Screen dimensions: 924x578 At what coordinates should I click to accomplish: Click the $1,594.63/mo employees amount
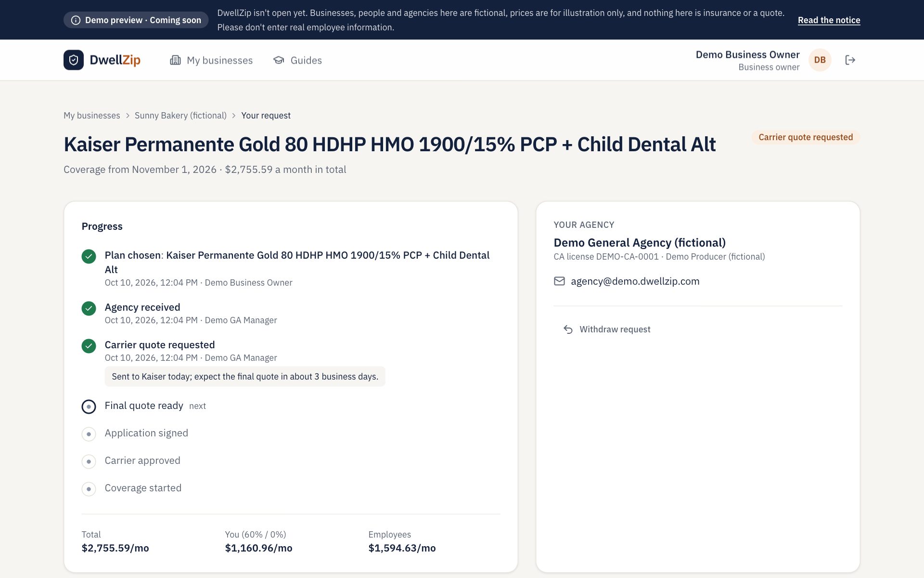[x=402, y=548]
